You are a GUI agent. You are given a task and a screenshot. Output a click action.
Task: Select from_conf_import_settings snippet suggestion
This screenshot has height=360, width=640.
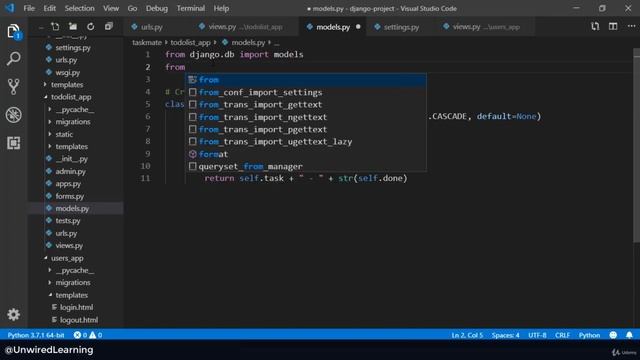coord(307,92)
